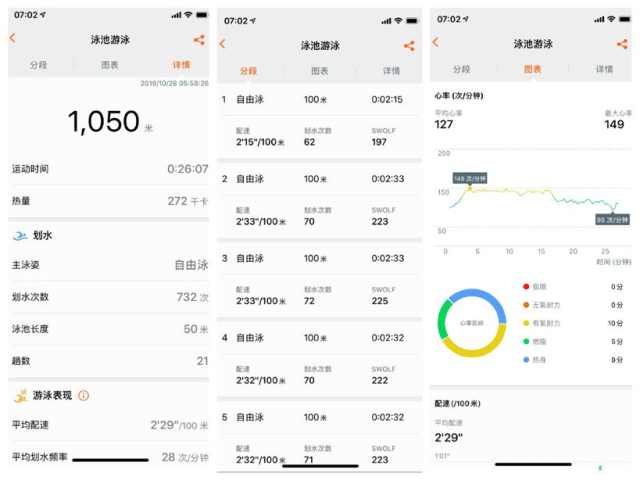Tap segment 3 SWOLF value 225
Viewport: 640px width, 480px height.
[380, 301]
